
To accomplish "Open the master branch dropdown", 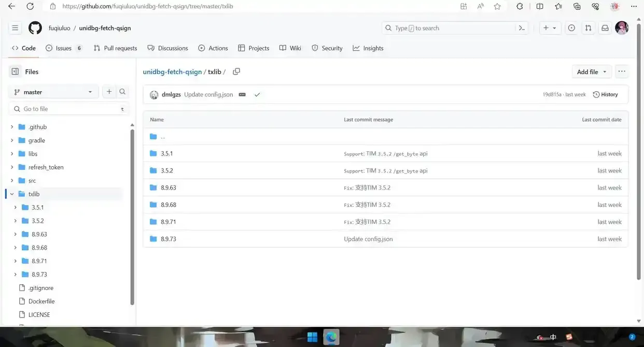I will (53, 92).
